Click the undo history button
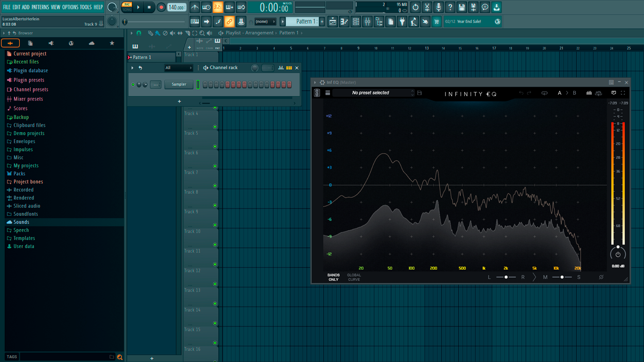Screen dimensions: 644x362 tap(415, 7)
